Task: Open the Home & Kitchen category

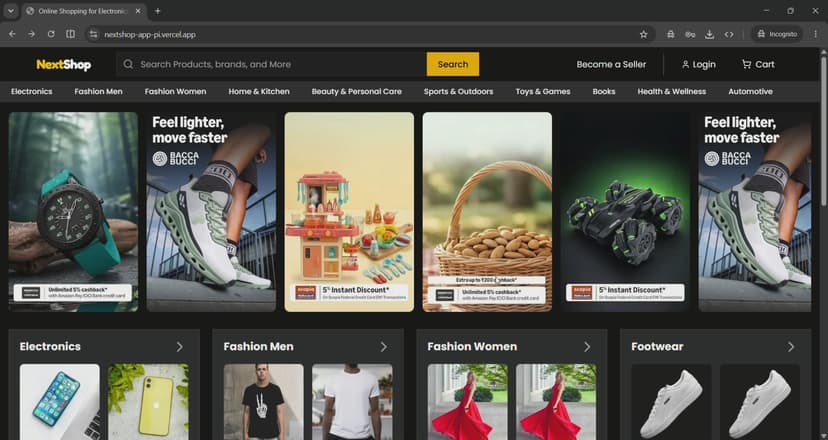Action: tap(259, 91)
